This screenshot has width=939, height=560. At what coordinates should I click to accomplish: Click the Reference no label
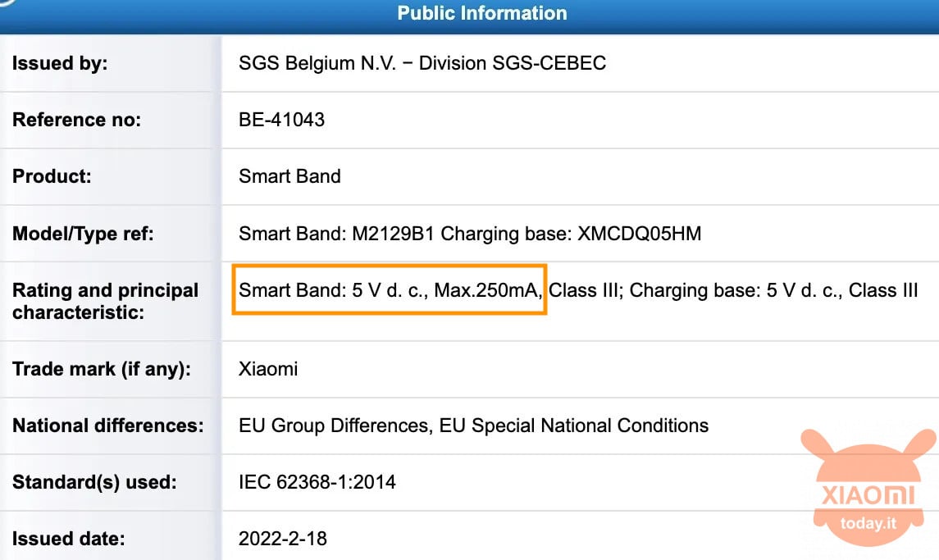pos(76,120)
